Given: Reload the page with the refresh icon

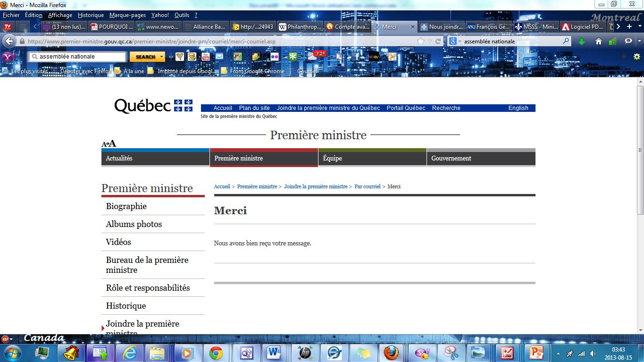Looking at the screenshot, I should click(x=438, y=42).
